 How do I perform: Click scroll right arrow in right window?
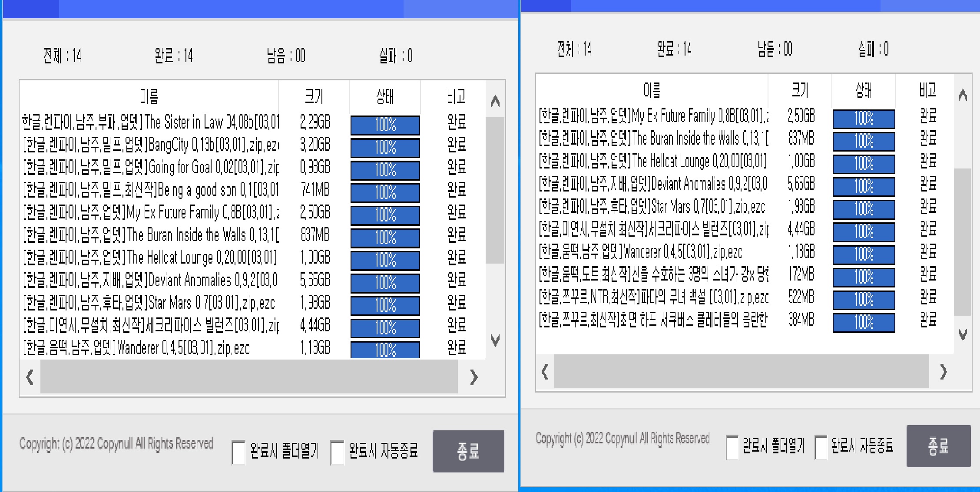[943, 372]
